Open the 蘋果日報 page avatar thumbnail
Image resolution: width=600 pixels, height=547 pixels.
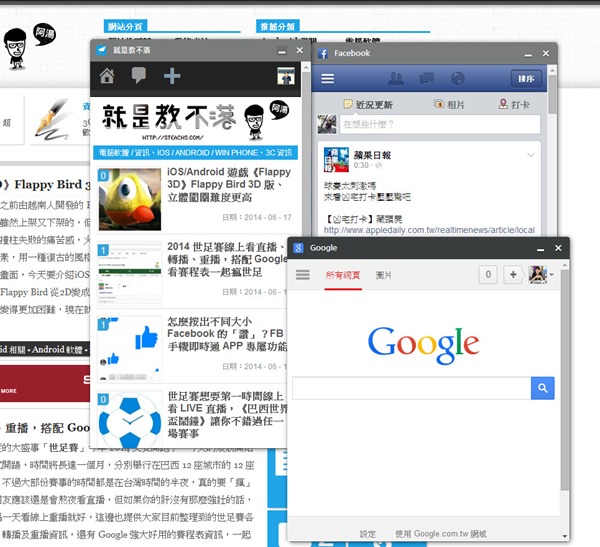(336, 160)
